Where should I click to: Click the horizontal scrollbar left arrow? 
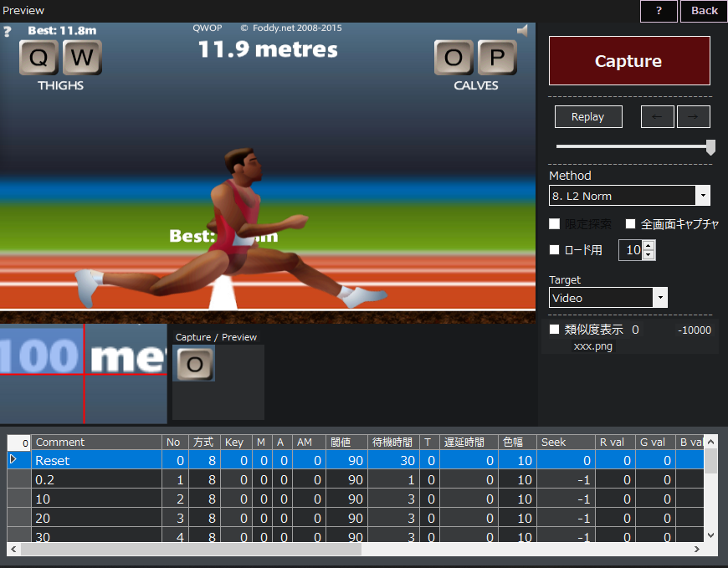13,549
